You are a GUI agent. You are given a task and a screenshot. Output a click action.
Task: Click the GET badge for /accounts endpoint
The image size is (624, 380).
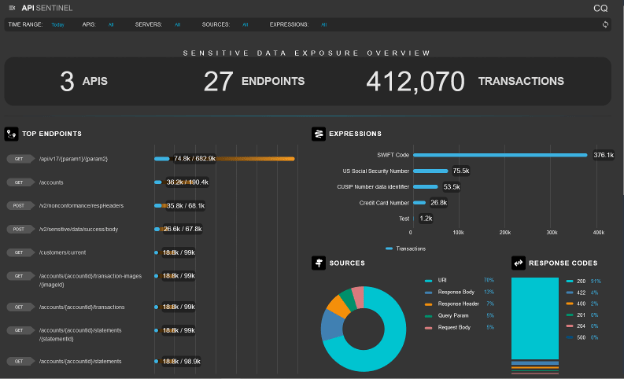click(x=19, y=183)
